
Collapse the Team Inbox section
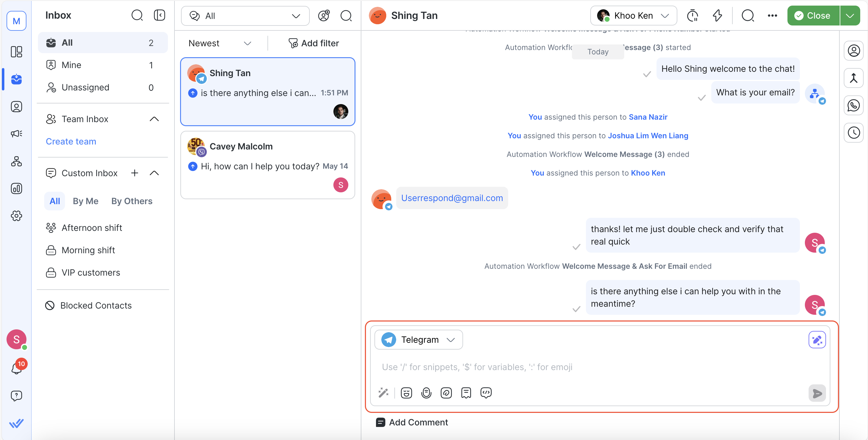click(154, 119)
